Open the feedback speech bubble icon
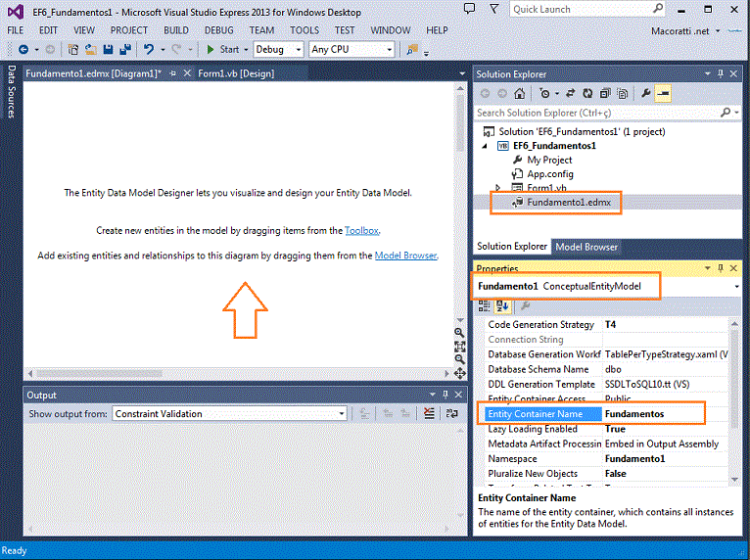 coord(470,9)
